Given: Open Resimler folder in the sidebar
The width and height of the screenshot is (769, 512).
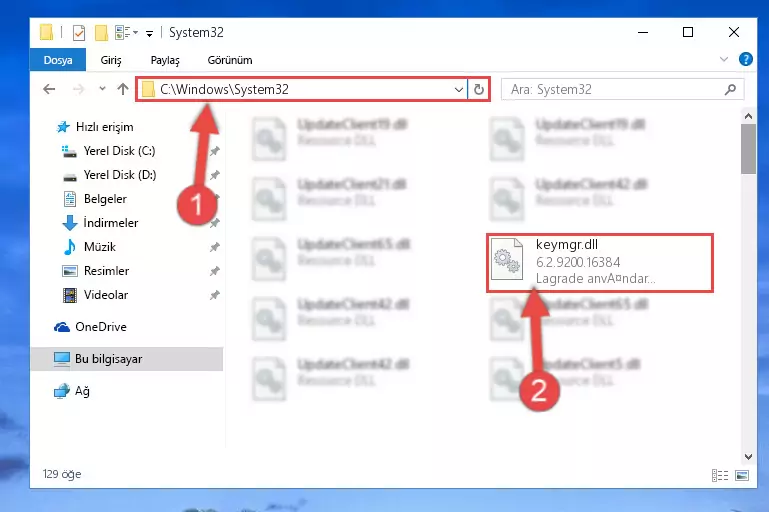Looking at the screenshot, I should (x=106, y=271).
